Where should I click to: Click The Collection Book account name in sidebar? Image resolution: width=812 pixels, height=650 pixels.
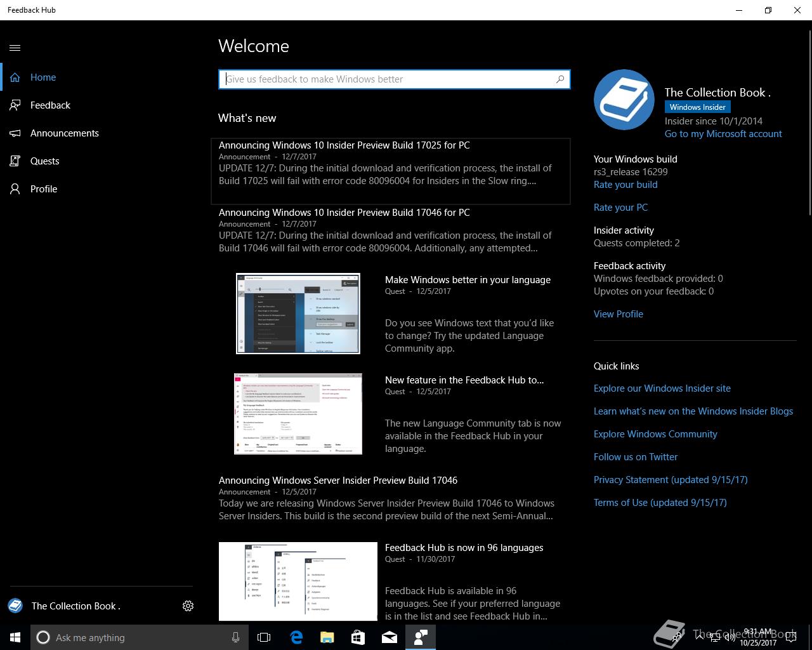coord(76,606)
